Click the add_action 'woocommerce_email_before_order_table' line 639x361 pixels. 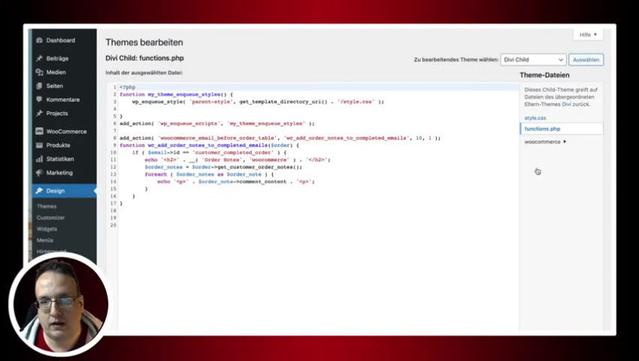[x=280, y=138]
